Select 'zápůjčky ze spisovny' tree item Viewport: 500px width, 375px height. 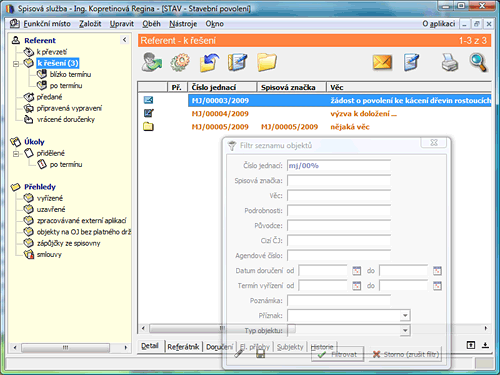click(x=68, y=243)
